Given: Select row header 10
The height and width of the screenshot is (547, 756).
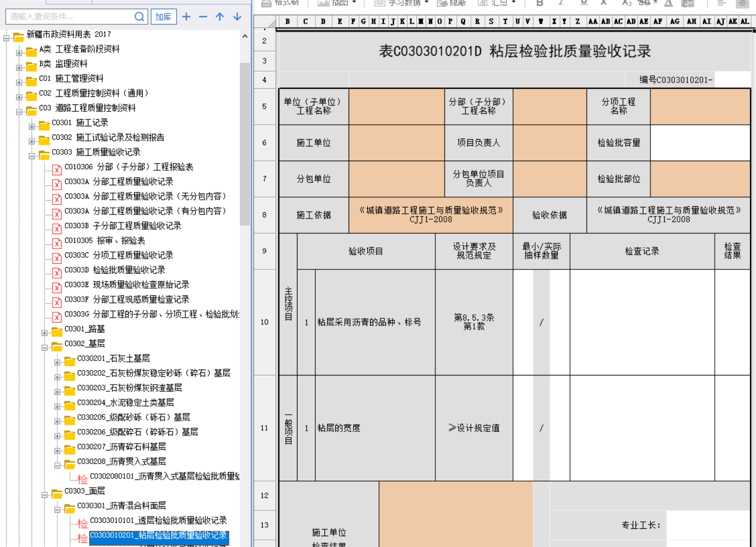Looking at the screenshot, I should coord(264,322).
